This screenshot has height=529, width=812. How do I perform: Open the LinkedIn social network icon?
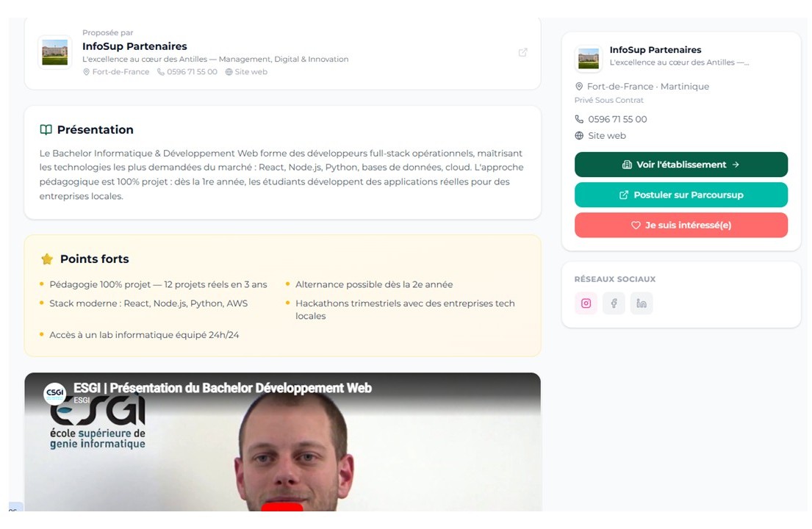642,303
